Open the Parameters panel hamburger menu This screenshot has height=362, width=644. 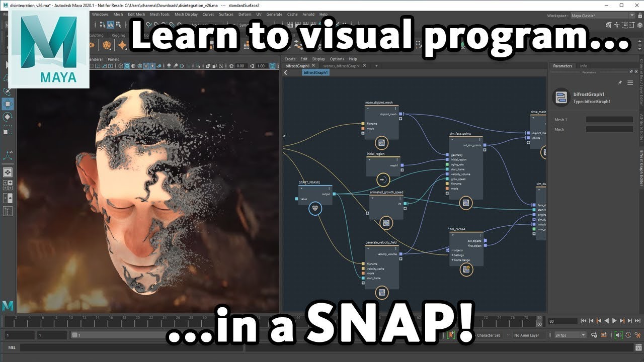point(630,82)
